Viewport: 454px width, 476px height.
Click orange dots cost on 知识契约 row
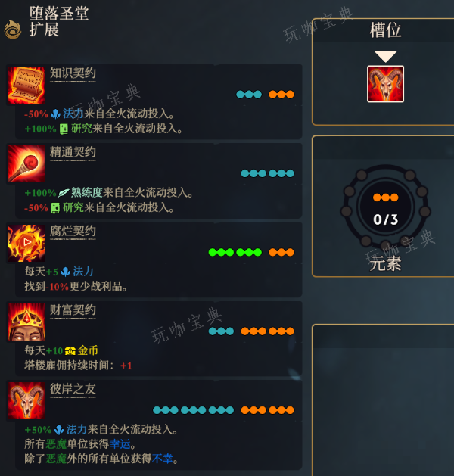point(281,95)
